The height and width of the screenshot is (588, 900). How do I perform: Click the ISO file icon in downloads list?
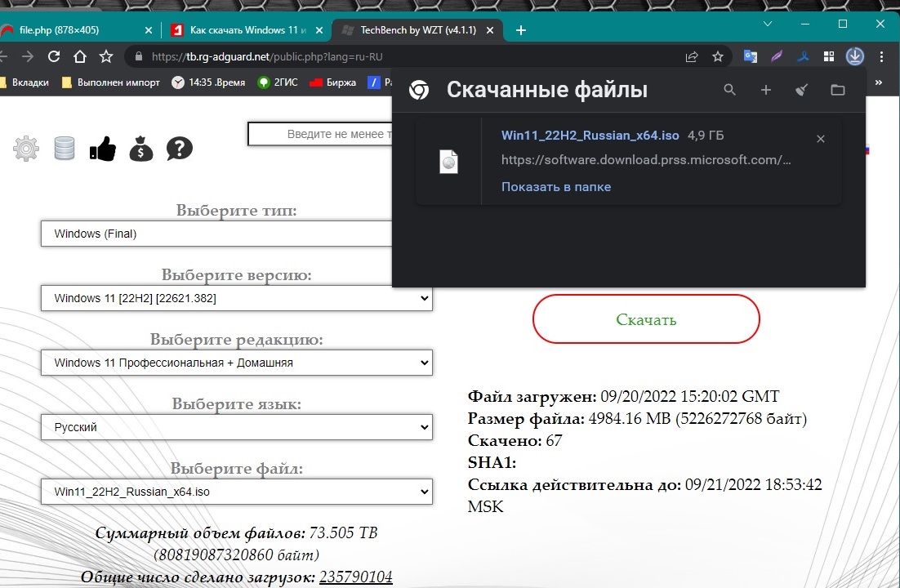pos(449,162)
